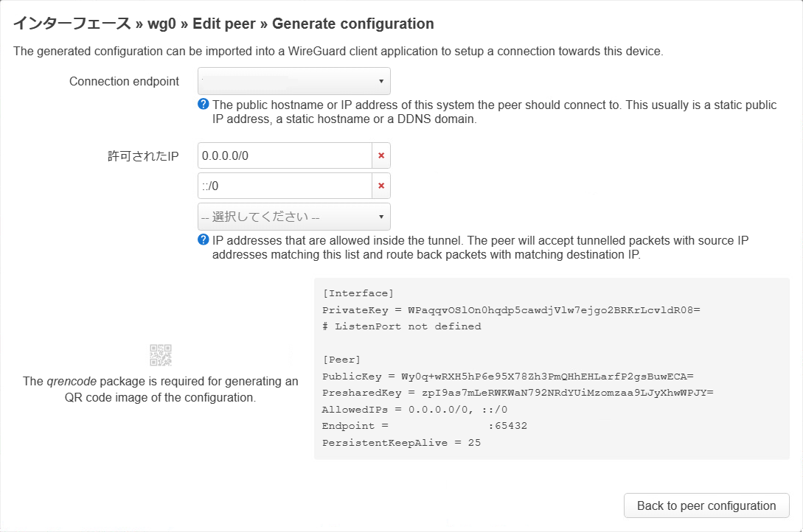
Task: Click help icon under Connection endpoint
Action: pos(204,105)
